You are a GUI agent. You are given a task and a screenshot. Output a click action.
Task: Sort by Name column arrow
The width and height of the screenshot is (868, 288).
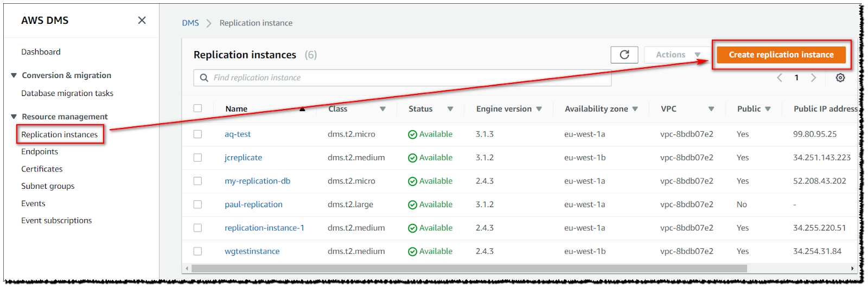pyautogui.click(x=302, y=109)
